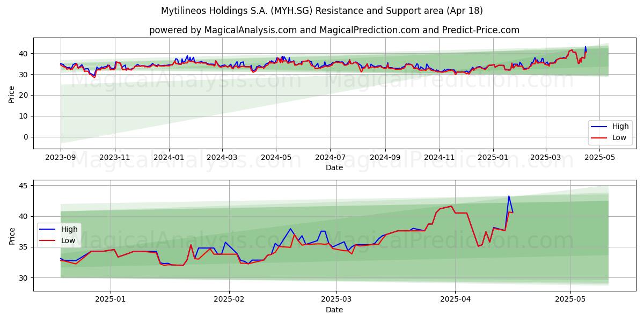Click the 20 price tick in top chart
The image size is (644, 322).
click(24, 95)
